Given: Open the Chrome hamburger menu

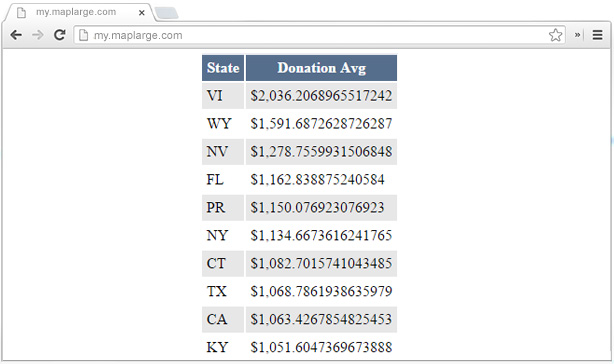Looking at the screenshot, I should click(x=597, y=35).
